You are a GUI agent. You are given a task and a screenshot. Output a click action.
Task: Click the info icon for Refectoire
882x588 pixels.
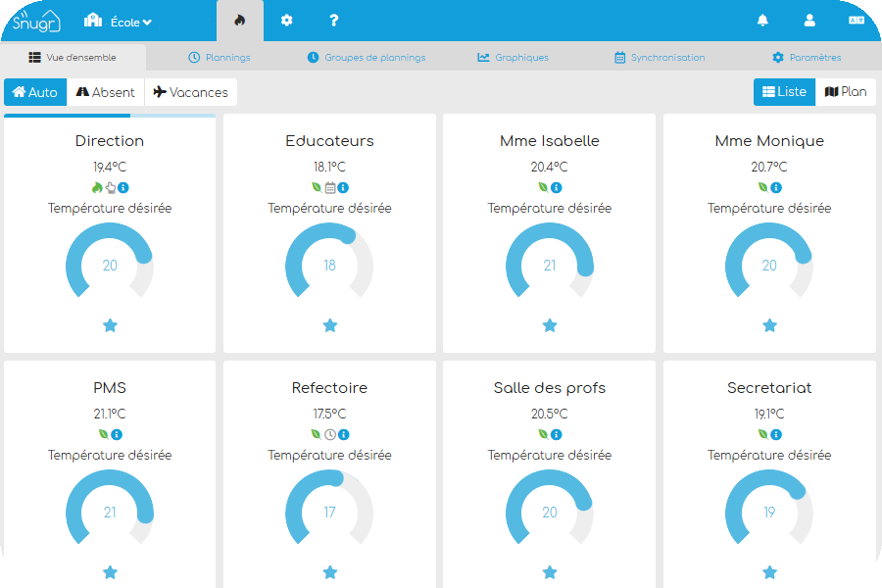tap(344, 434)
